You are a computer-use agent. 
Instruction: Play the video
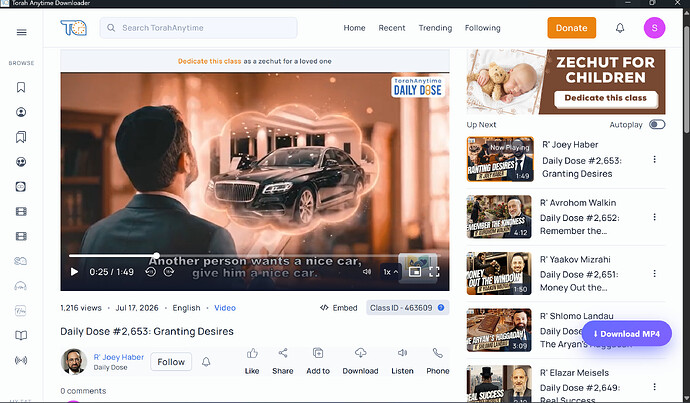pos(74,272)
